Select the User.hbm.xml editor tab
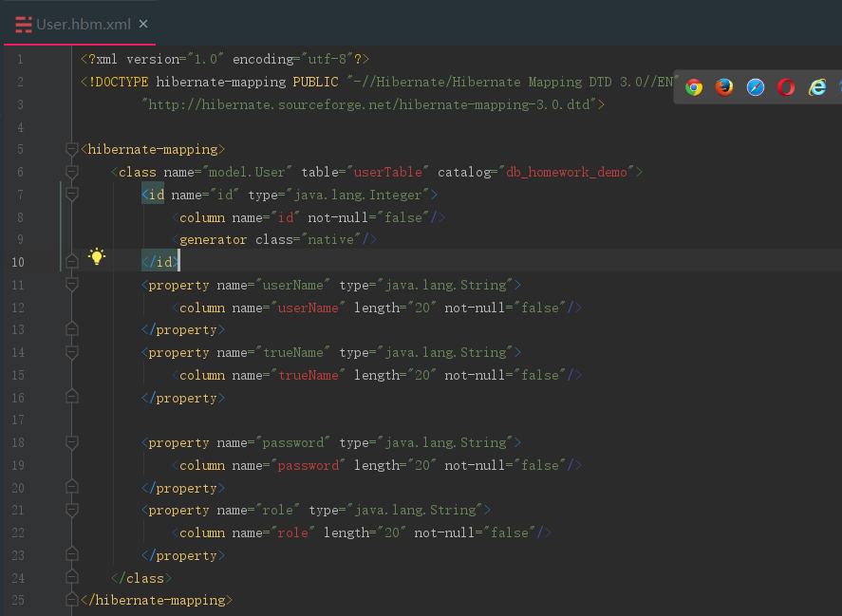Screen dimensions: 842x616 tap(80, 24)
